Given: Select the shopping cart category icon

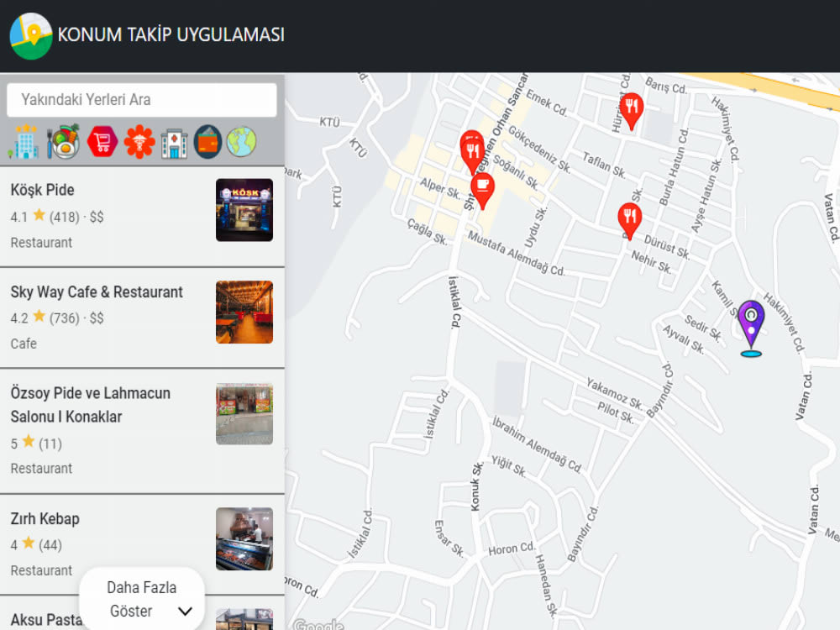Looking at the screenshot, I should tap(102, 142).
